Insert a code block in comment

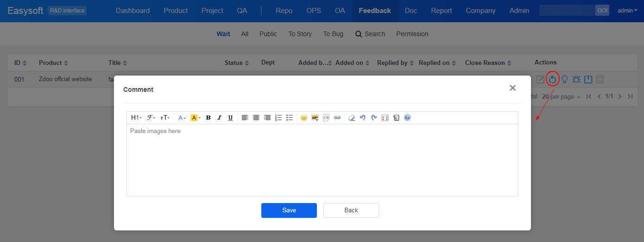coord(326,118)
